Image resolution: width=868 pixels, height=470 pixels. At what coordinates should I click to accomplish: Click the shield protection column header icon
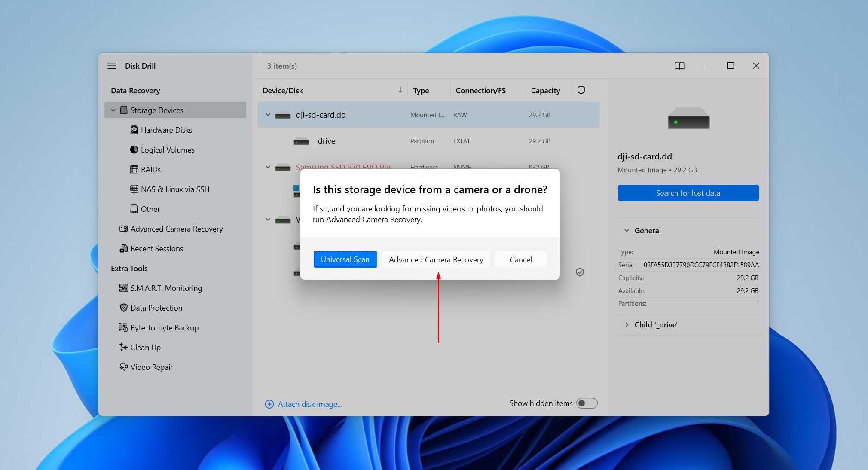point(581,90)
